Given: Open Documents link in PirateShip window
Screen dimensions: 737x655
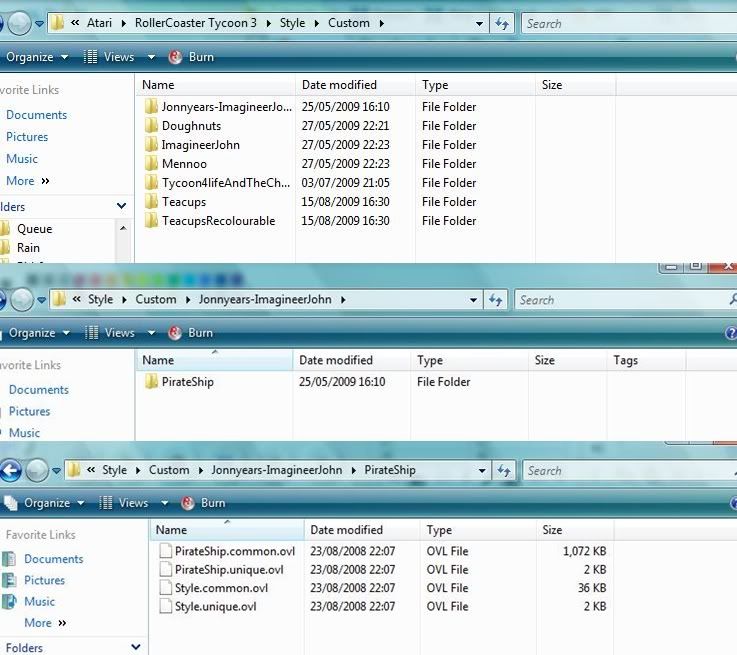Looking at the screenshot, I should click(x=54, y=559).
